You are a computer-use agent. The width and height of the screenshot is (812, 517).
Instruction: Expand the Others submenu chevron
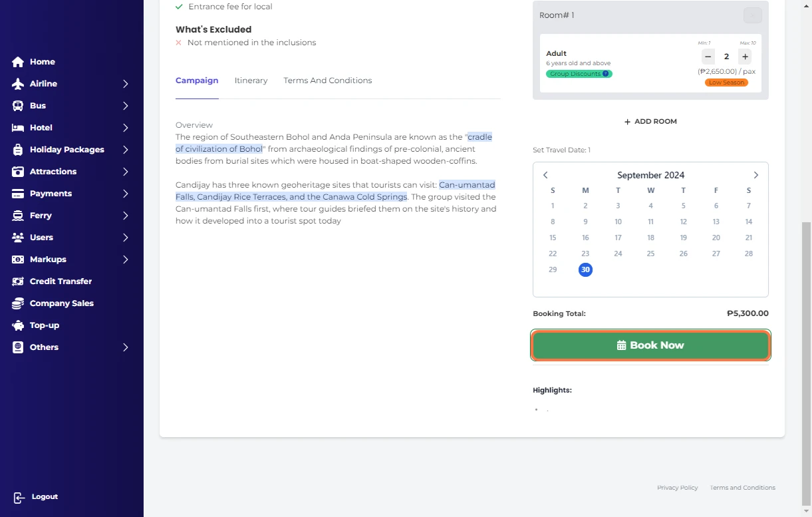point(125,347)
